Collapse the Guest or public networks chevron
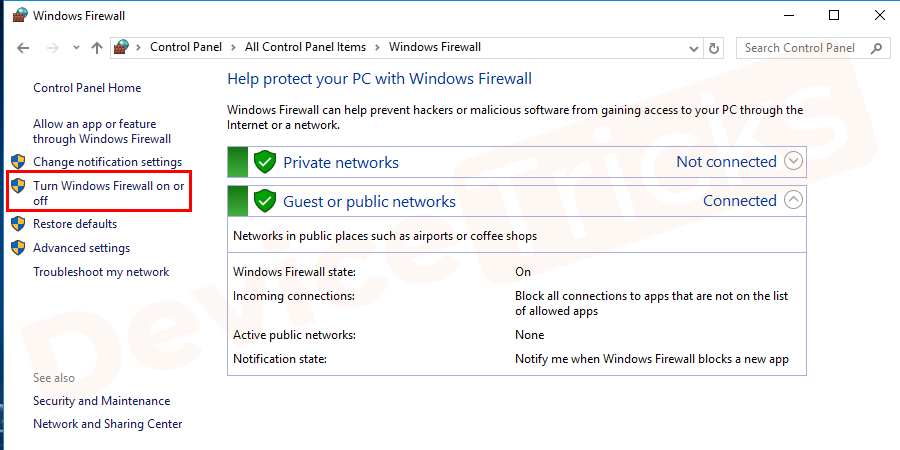The width and height of the screenshot is (900, 450). click(793, 200)
